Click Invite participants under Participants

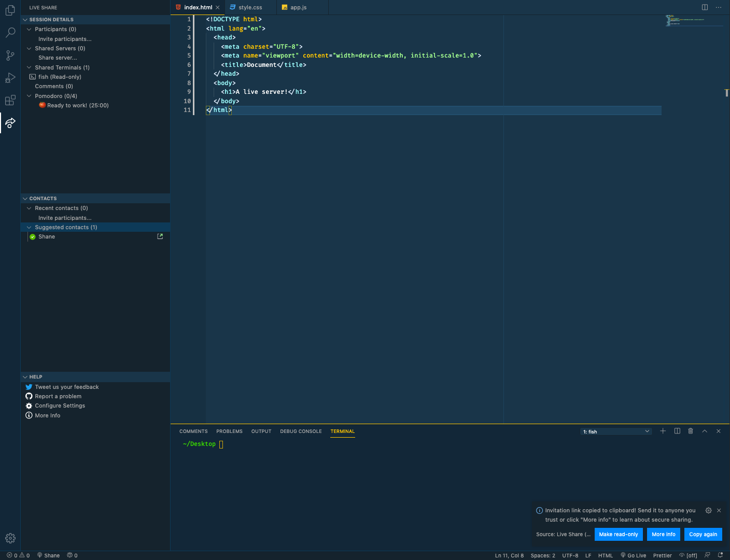tap(65, 39)
